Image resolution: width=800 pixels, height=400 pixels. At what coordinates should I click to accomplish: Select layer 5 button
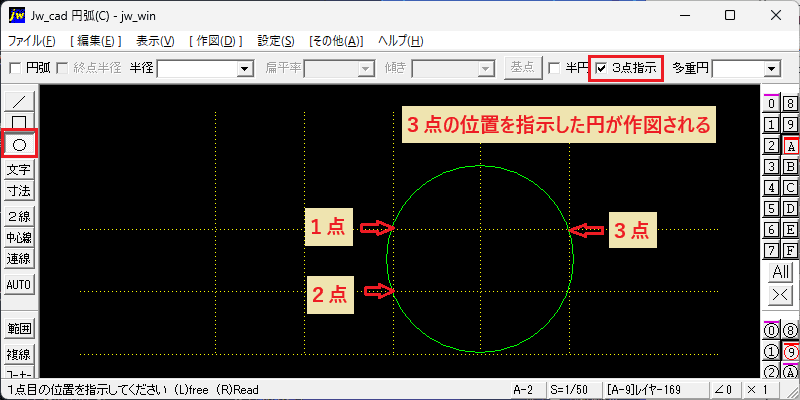(x=771, y=208)
